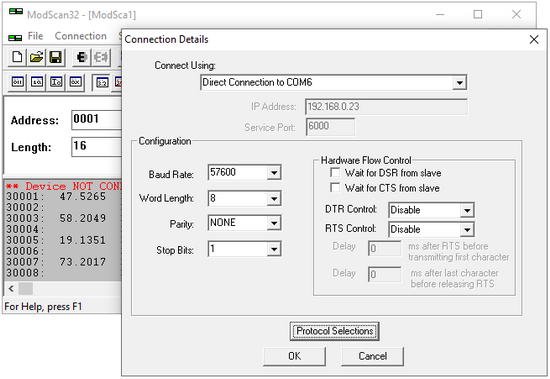This screenshot has height=379, width=550.
Task: Select the integer display format icon
Action: click(x=56, y=82)
